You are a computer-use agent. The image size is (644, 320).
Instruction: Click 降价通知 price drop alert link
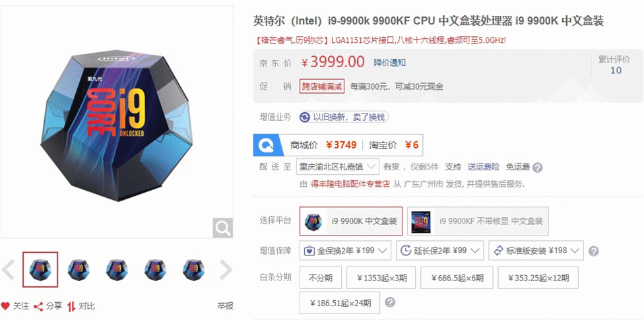390,63
